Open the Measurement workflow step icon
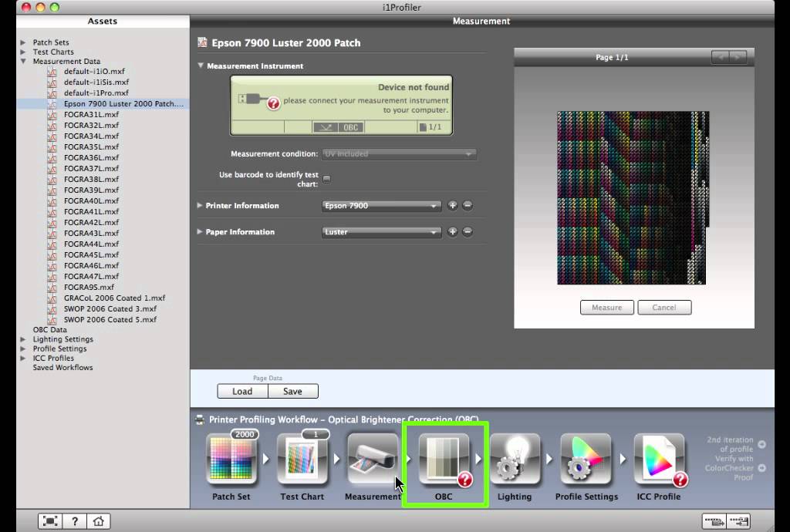Screen dimensions: 790x532 tap(373, 459)
